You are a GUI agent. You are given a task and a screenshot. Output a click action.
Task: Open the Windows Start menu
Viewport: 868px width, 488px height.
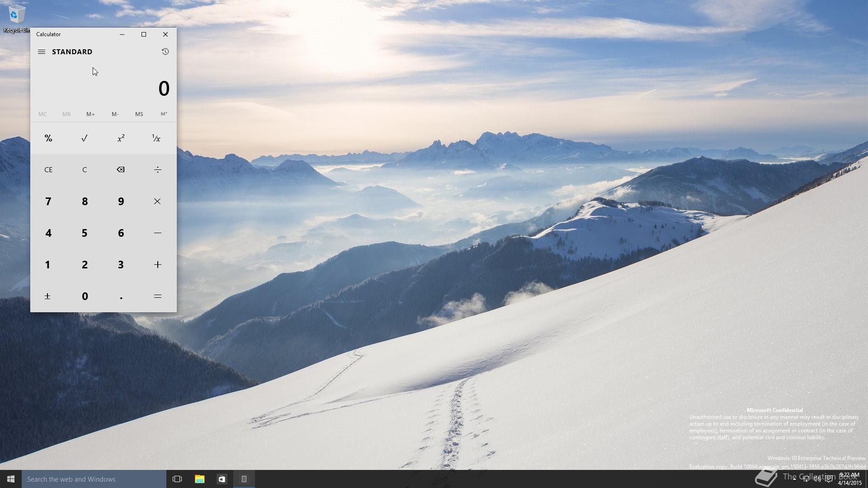click(x=11, y=479)
